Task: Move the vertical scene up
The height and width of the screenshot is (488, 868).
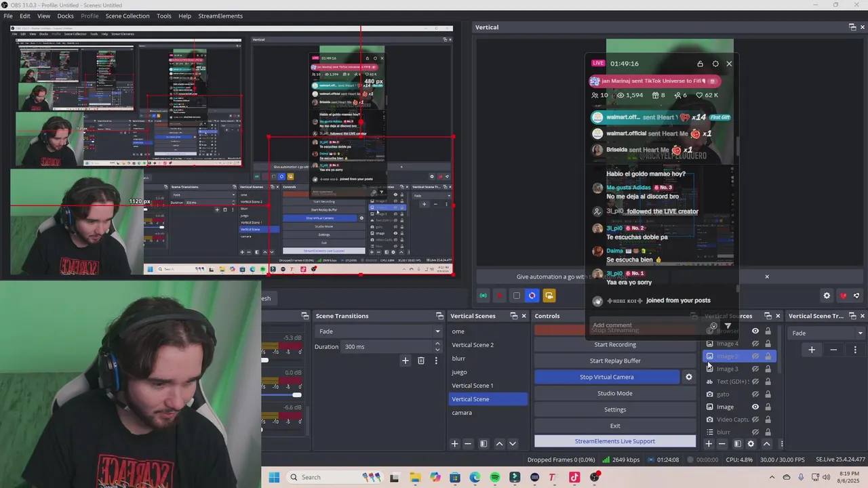Action: tap(500, 444)
